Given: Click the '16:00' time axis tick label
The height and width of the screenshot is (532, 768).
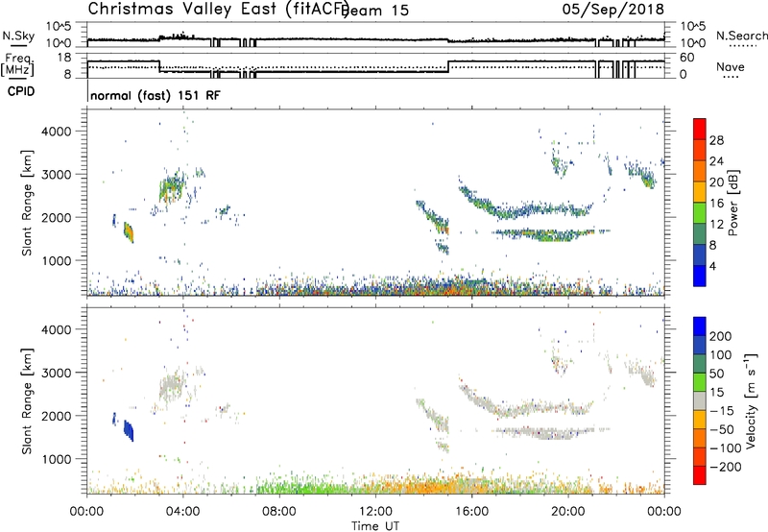Looking at the screenshot, I should (x=472, y=512).
